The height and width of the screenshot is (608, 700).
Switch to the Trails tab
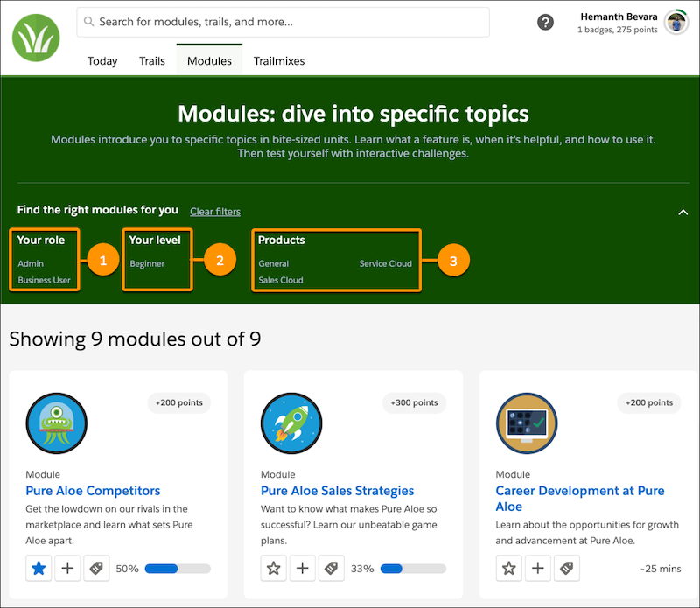(151, 60)
